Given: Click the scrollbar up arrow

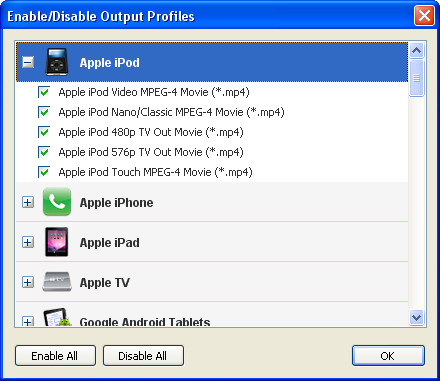Looking at the screenshot, I should tap(417, 51).
